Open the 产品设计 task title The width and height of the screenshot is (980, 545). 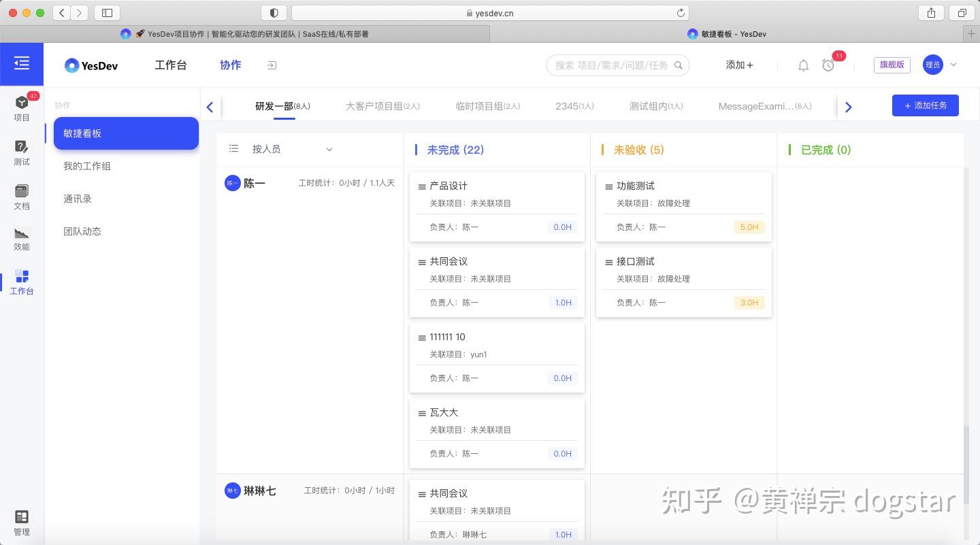[448, 186]
